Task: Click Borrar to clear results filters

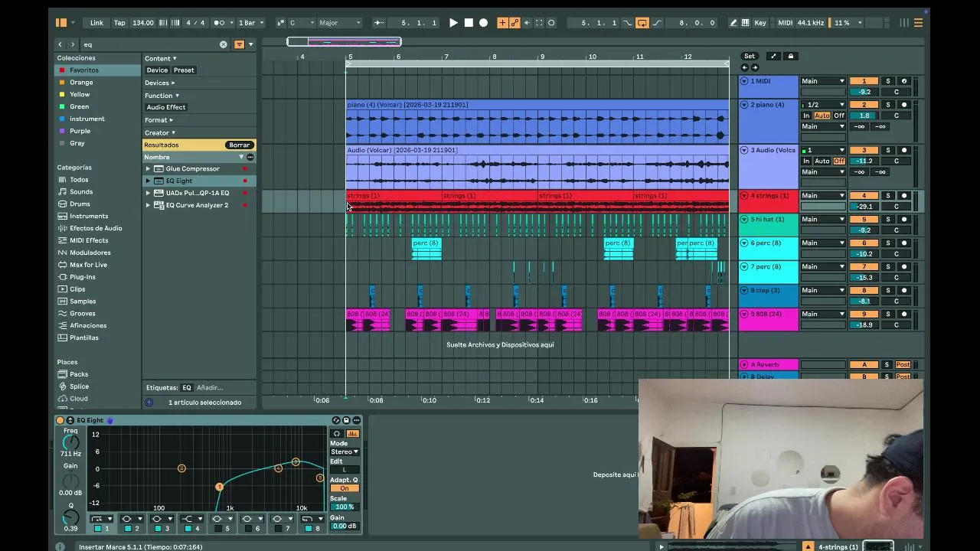Action: coord(239,145)
